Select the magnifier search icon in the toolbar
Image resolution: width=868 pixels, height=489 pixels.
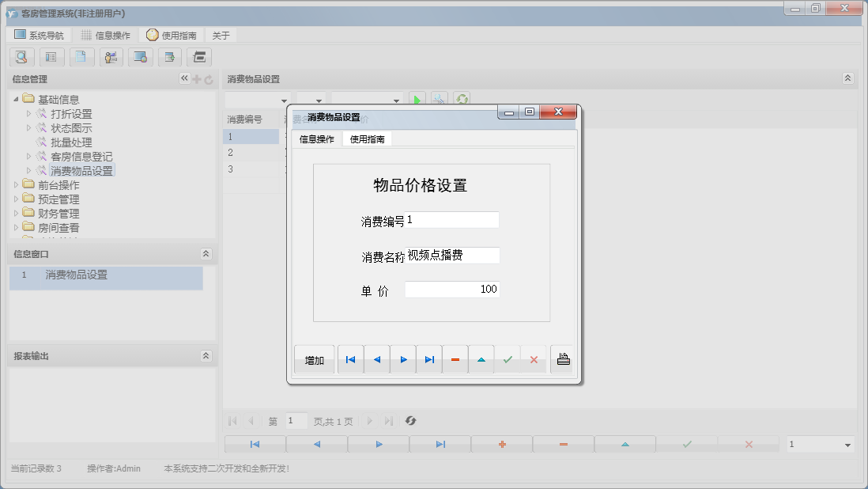(21, 57)
